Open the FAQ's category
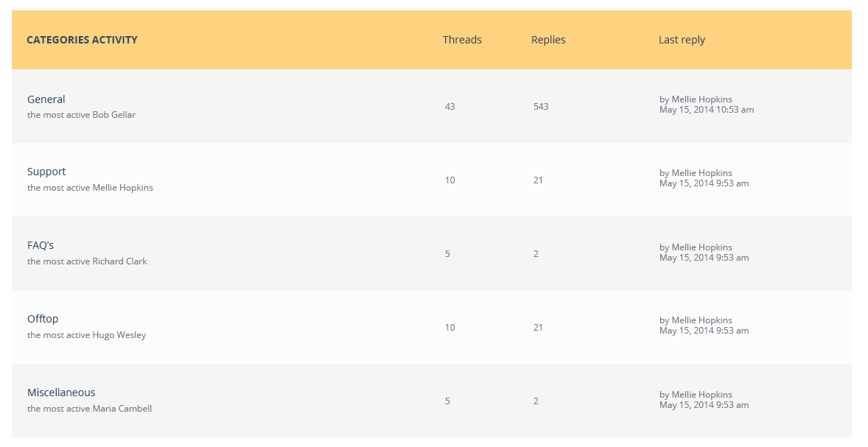 41,246
